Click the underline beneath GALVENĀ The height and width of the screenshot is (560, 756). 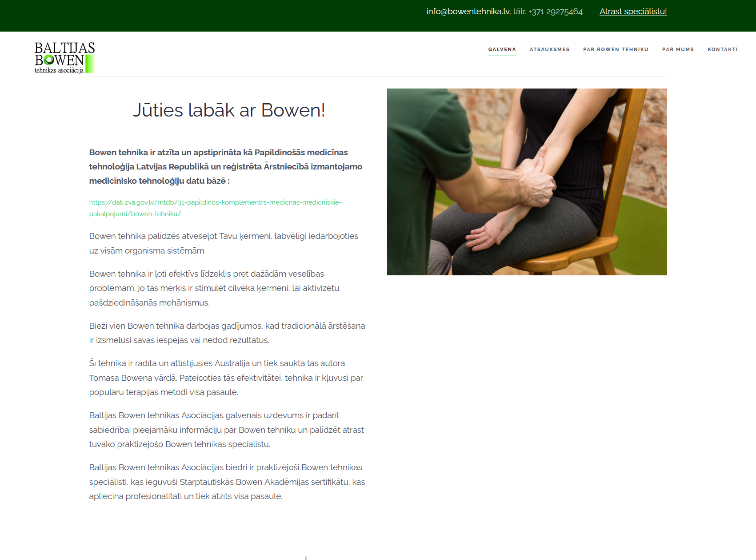point(502,56)
